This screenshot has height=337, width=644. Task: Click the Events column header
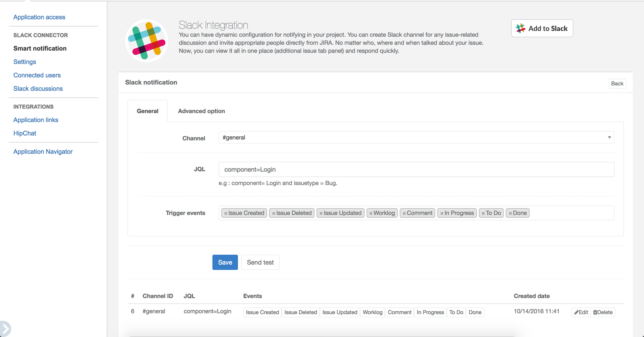tap(253, 296)
